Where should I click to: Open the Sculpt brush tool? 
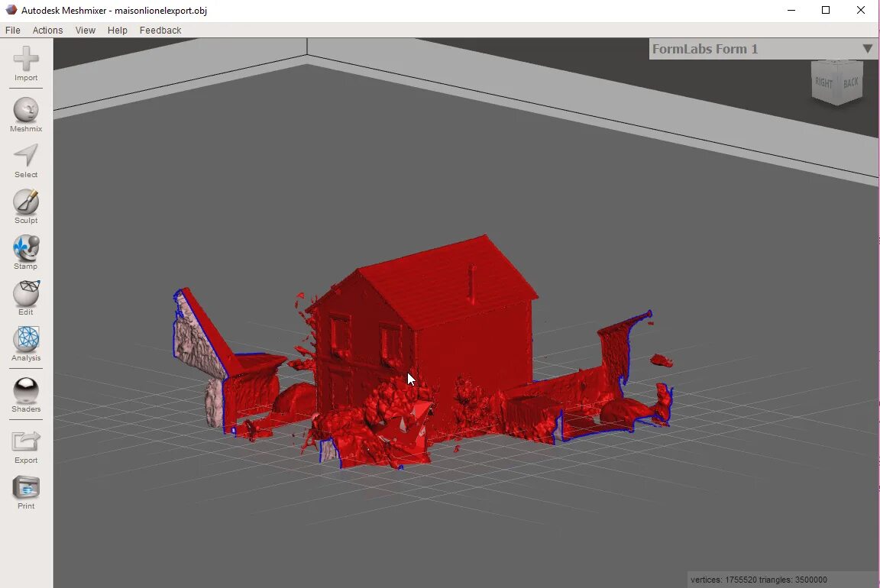pos(26,206)
